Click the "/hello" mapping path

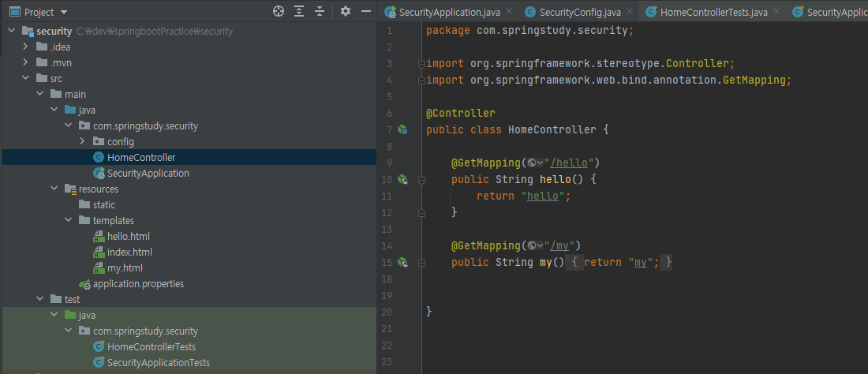(569, 163)
